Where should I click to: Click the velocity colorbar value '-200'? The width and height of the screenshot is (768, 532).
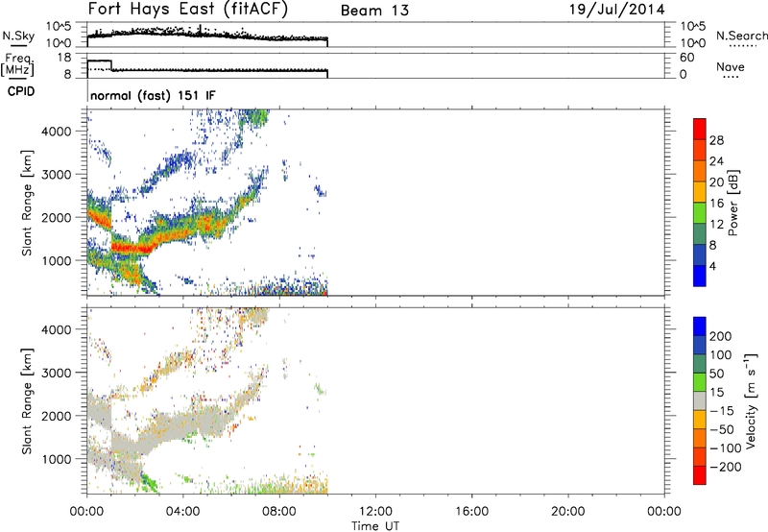(728, 467)
